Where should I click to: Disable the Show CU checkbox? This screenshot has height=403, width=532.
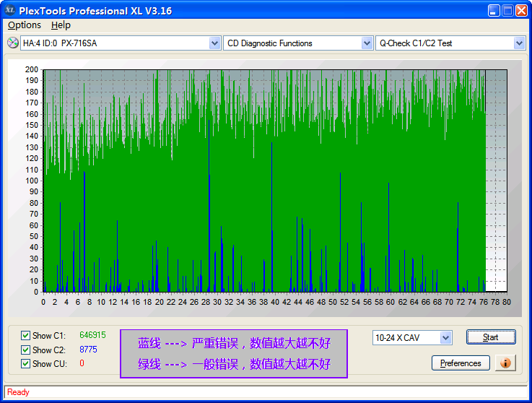[x=26, y=363]
